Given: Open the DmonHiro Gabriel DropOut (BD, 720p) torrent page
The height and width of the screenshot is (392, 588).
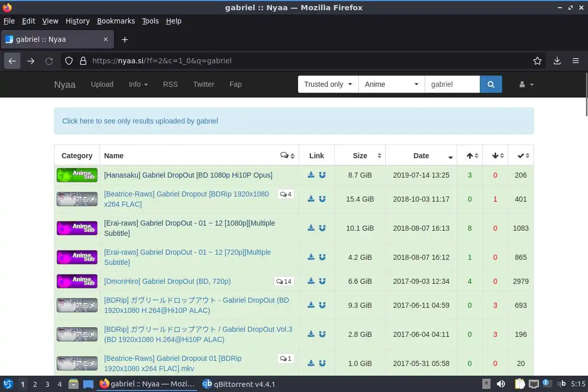Looking at the screenshot, I should (167, 281).
